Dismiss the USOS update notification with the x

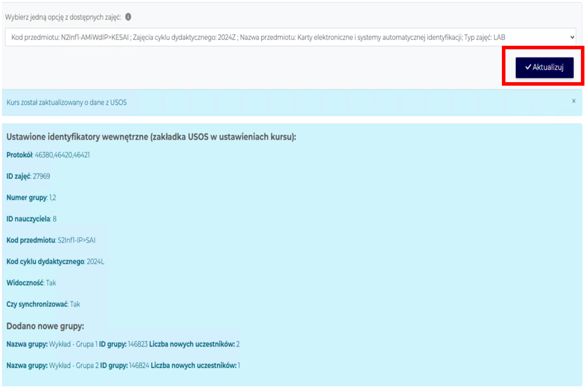point(573,101)
